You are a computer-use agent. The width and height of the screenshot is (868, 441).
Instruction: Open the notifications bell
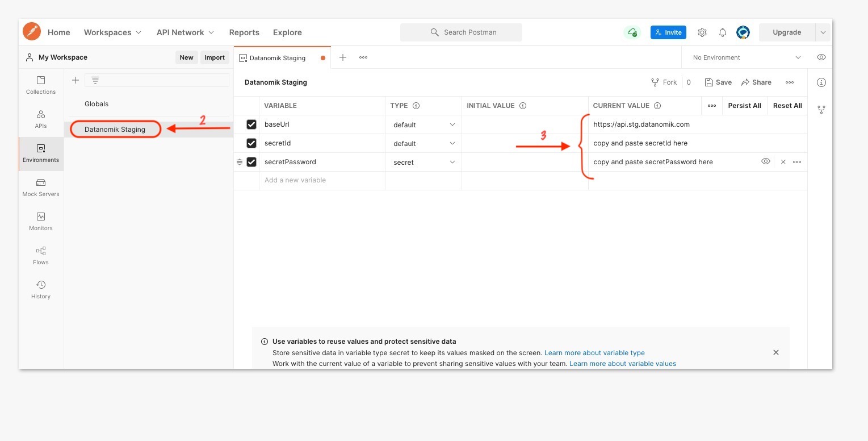click(723, 32)
